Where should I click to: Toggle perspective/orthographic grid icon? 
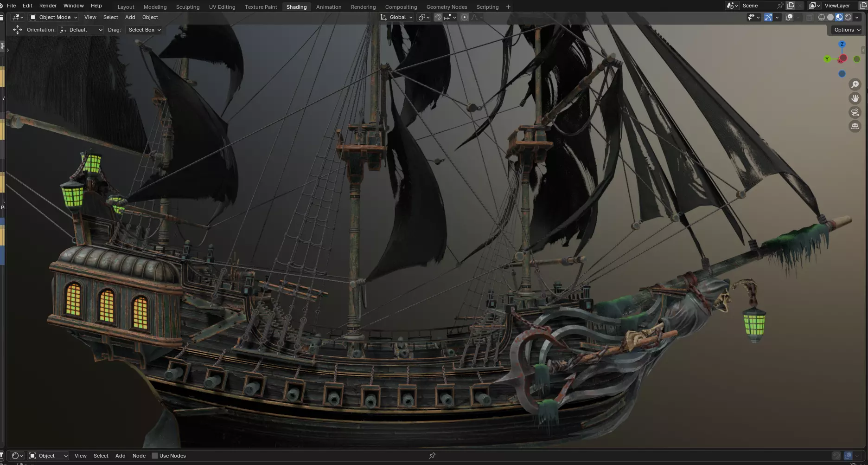(855, 126)
